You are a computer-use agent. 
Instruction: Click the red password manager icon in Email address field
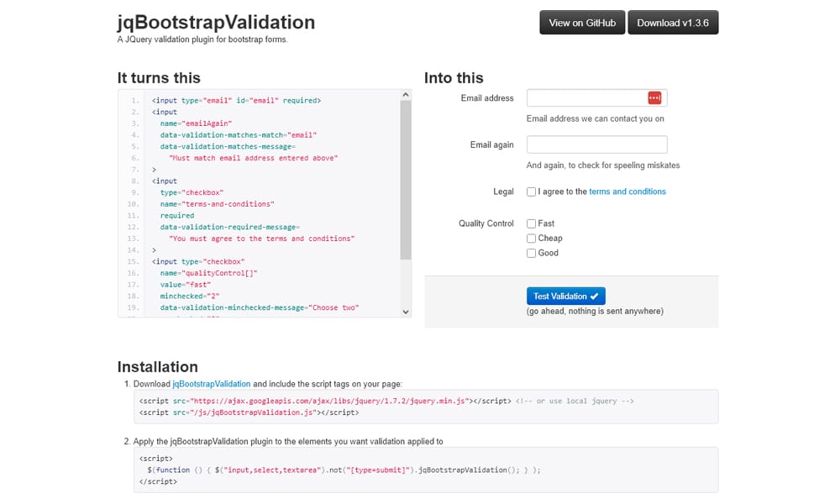[654, 98]
